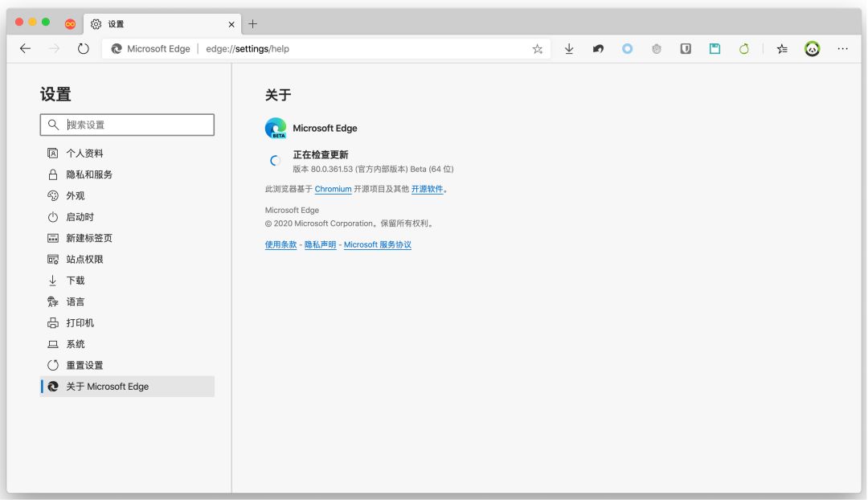
Task: Open a new tab with plus button
Action: pyautogui.click(x=252, y=24)
